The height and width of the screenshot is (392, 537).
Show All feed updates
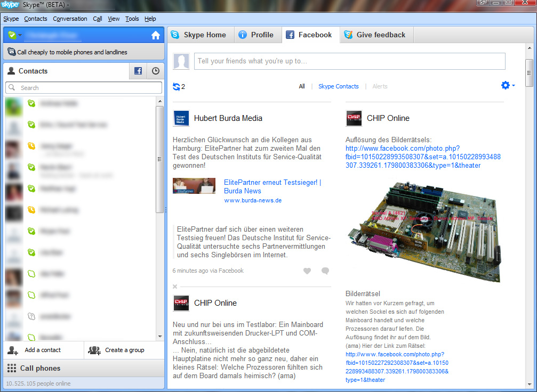tap(302, 86)
